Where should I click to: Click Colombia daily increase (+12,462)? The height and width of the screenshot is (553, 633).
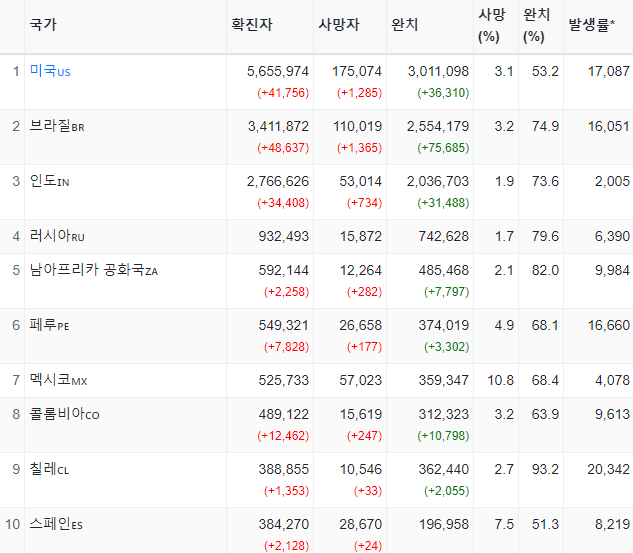283,436
